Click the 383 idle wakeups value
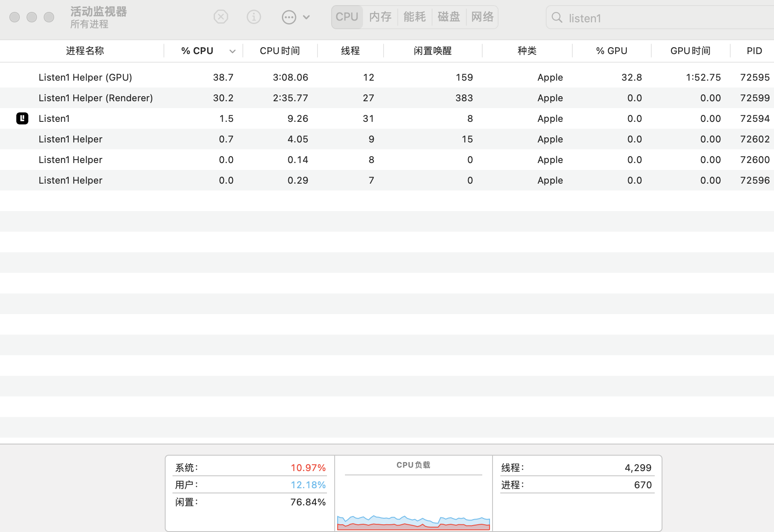 464,98
